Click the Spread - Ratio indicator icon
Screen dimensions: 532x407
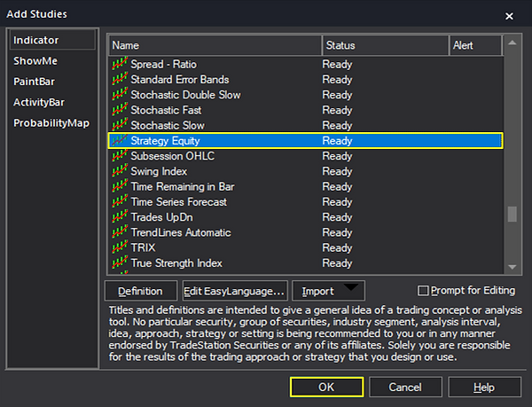[x=120, y=64]
